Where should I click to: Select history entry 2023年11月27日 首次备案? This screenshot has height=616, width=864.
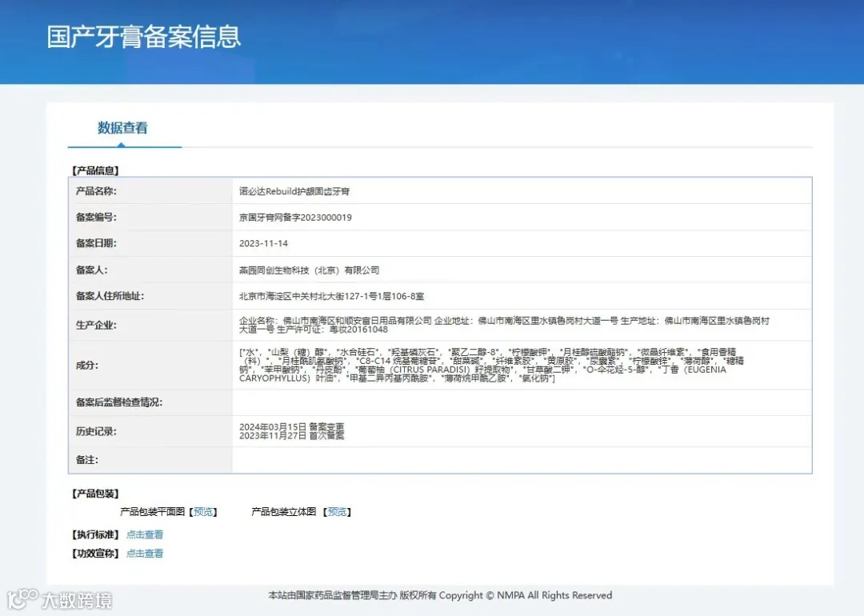(x=291, y=435)
